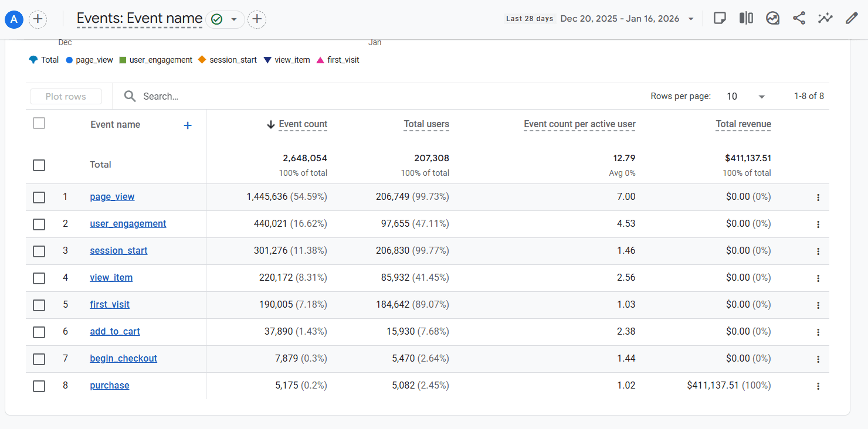Toggle the compare columns icon
Viewport: 868px width, 429px height.
(x=746, y=19)
